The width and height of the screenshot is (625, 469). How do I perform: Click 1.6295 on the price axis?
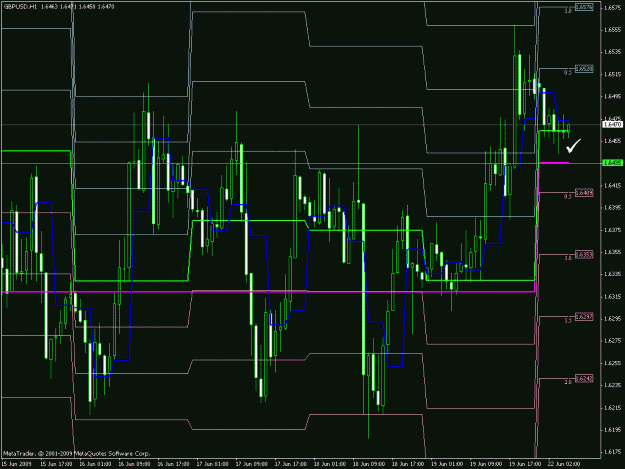[x=613, y=319]
